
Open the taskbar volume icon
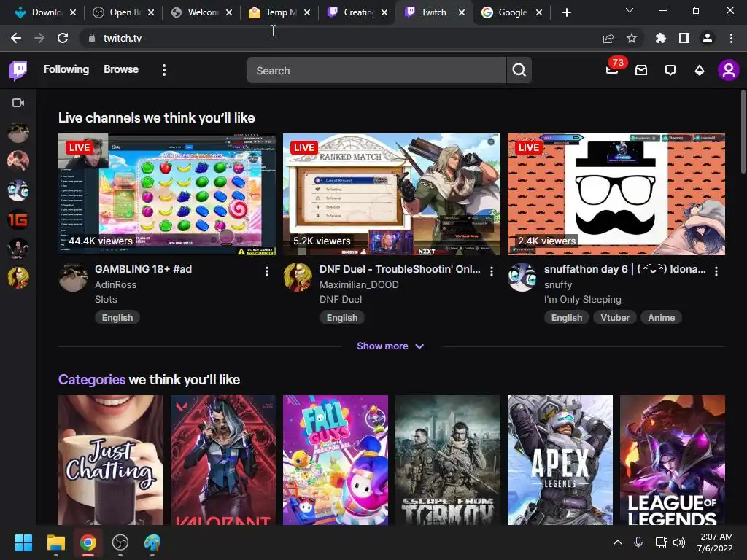click(x=679, y=542)
